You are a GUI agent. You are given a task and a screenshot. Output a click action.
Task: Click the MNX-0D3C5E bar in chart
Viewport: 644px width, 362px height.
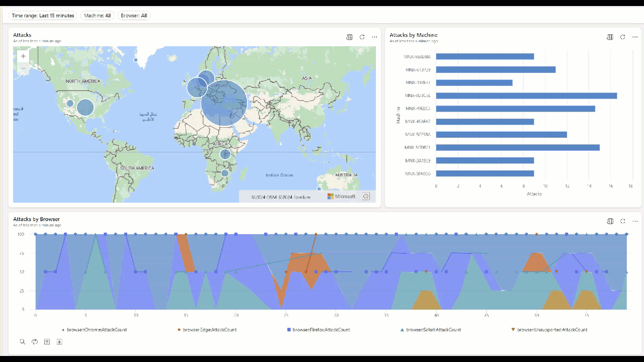[526, 96]
